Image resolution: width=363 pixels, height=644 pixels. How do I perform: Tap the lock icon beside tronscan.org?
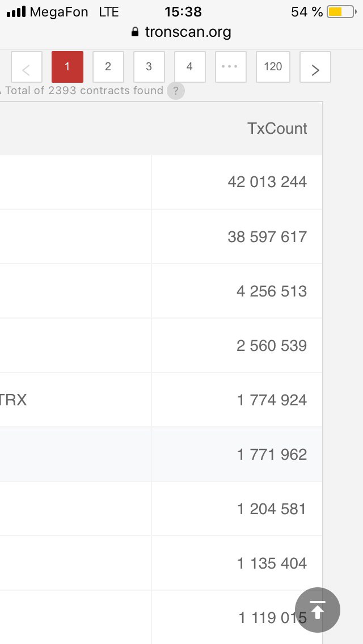[x=135, y=32]
